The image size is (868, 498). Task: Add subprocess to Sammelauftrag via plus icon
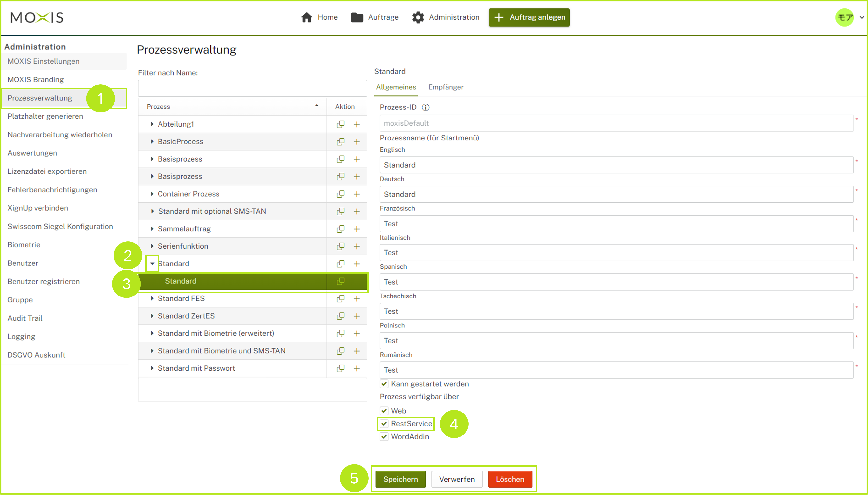tap(357, 229)
